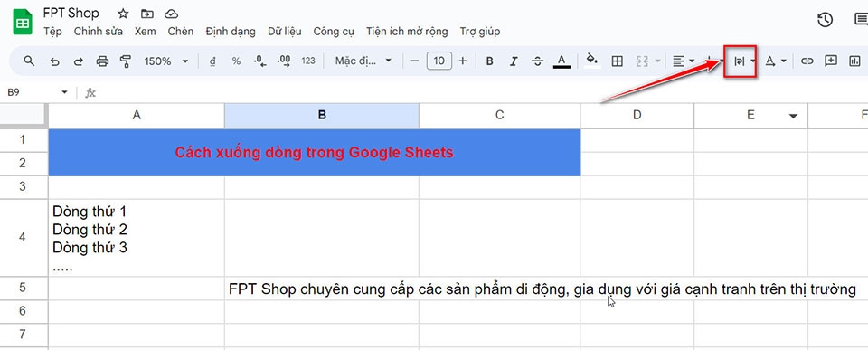Screen dimensions: 868x350
Task: Open the text color picker
Action: tap(561, 61)
